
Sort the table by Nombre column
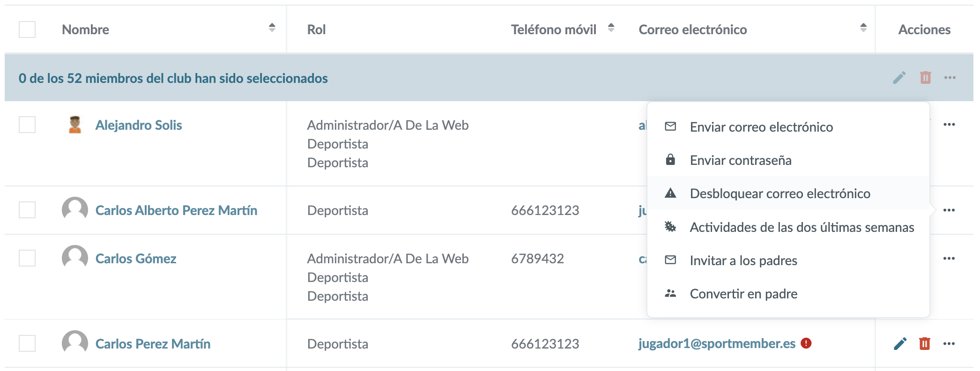click(272, 28)
